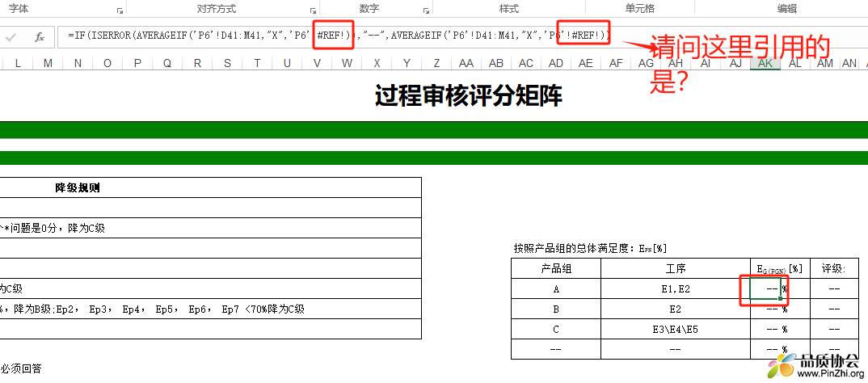Screen dimensions: 868x383
Task: Select column header O
Action: [108, 63]
